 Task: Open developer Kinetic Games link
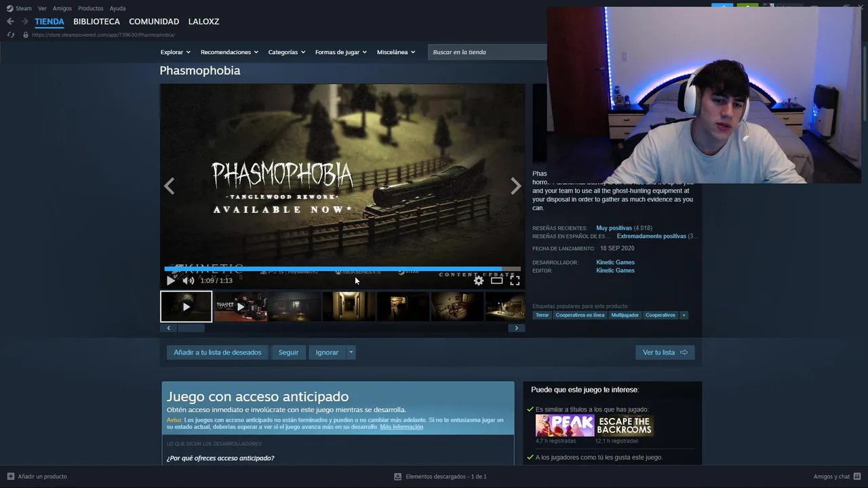coord(615,262)
